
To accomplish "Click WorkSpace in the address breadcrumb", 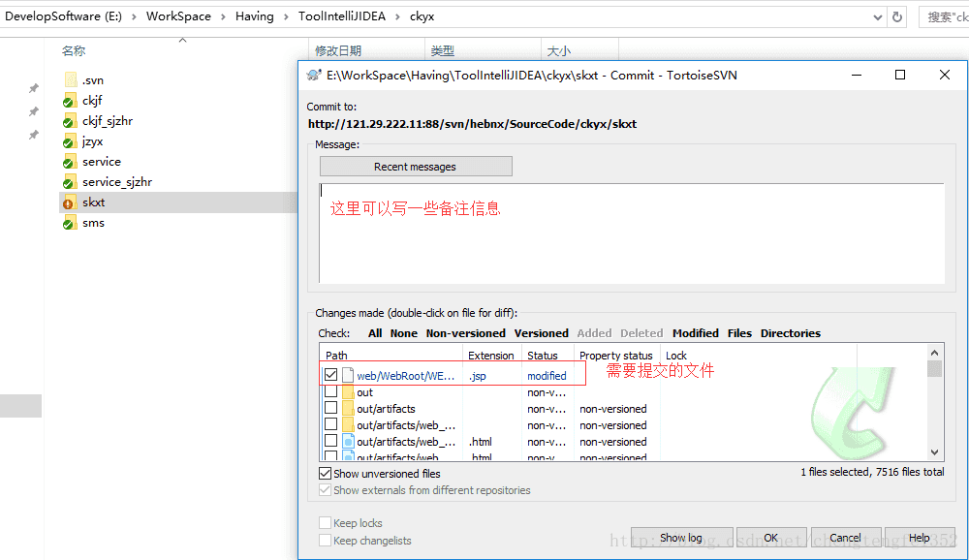I will (178, 16).
